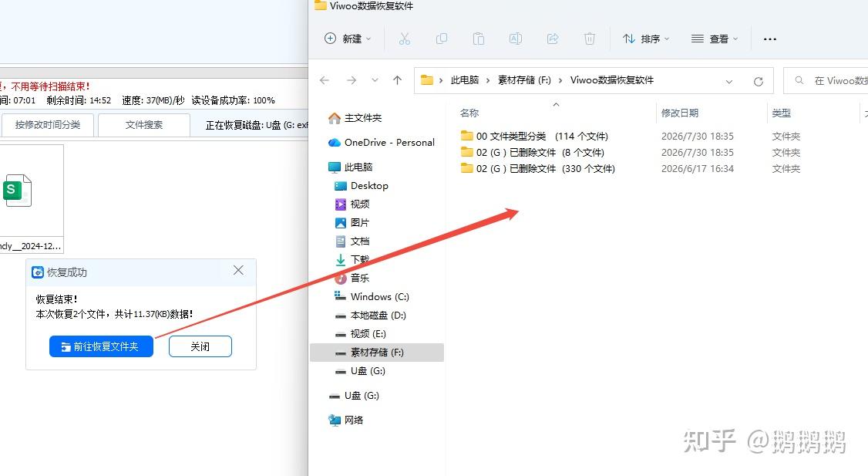Open 文档 in the navigation pane
This screenshot has height=476, width=868.
[x=360, y=241]
